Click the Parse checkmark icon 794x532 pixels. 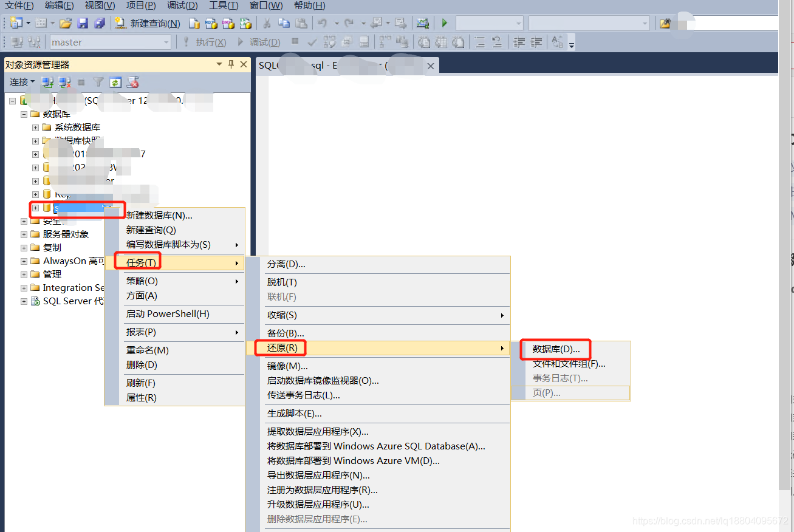(x=312, y=42)
